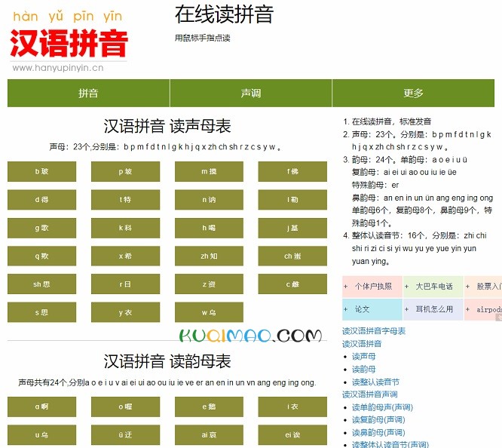Play the 'sh 思' pronunciation button
Image resolution: width=502 pixels, height=448 pixels.
point(41,284)
